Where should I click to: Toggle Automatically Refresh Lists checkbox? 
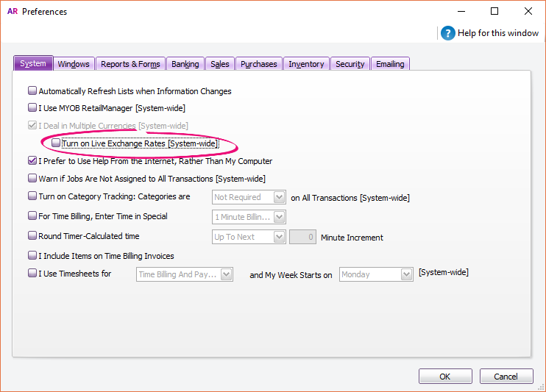pyautogui.click(x=32, y=91)
